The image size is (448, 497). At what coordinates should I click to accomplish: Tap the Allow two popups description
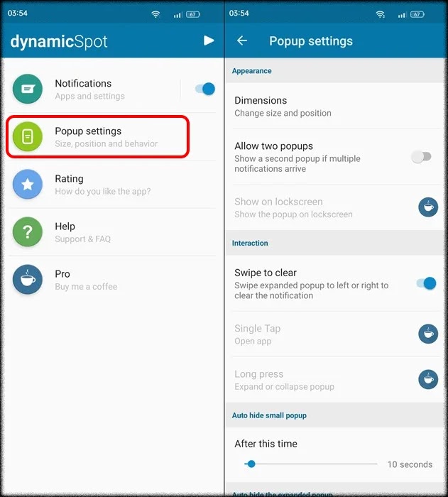pyautogui.click(x=297, y=163)
